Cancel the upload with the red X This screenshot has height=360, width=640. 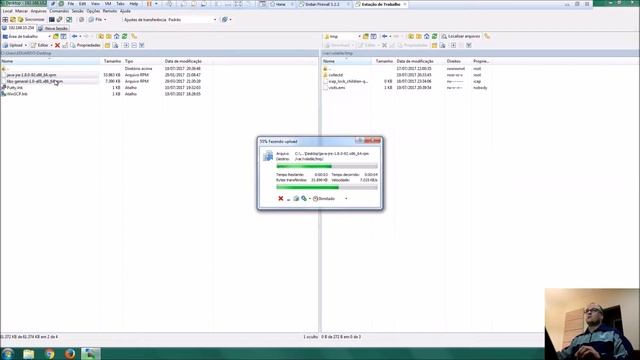281,198
